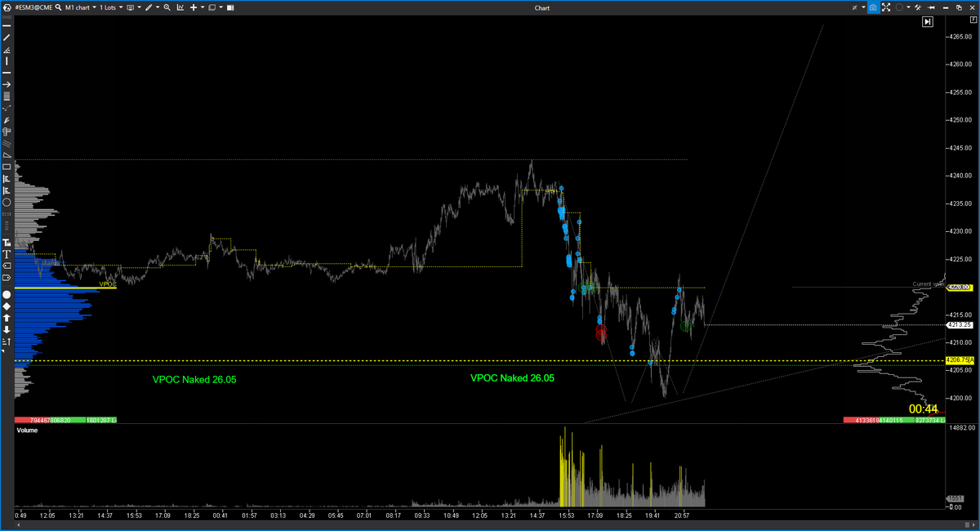Click the instrument search magnifier icon
This screenshot has height=531, width=980.
point(59,7)
